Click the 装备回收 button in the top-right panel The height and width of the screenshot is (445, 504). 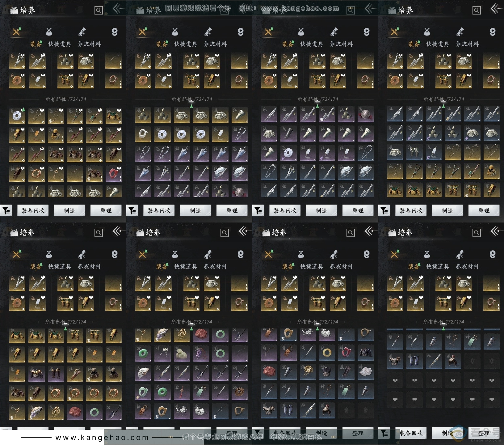[x=411, y=211]
